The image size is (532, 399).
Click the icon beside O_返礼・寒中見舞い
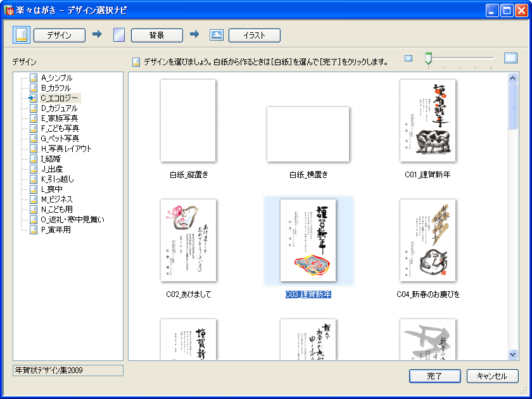pos(34,220)
